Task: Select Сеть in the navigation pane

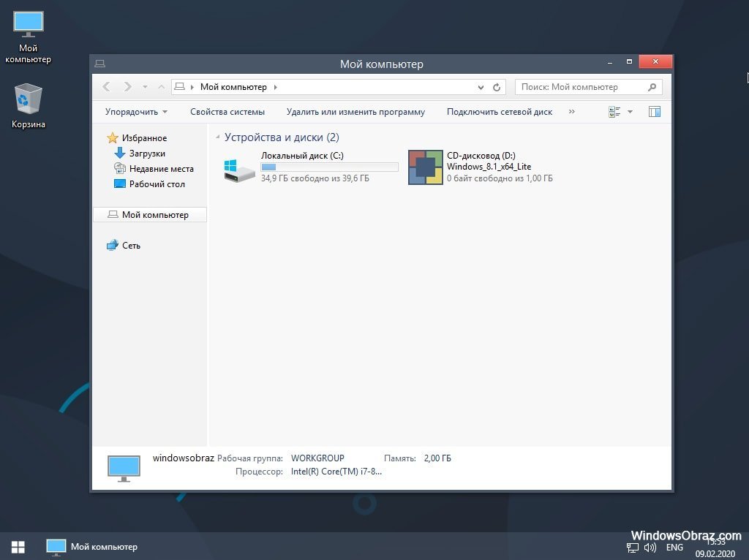Action: (131, 246)
